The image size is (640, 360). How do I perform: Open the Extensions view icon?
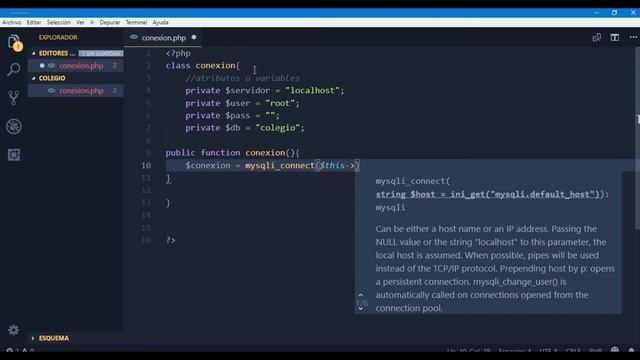click(14, 155)
